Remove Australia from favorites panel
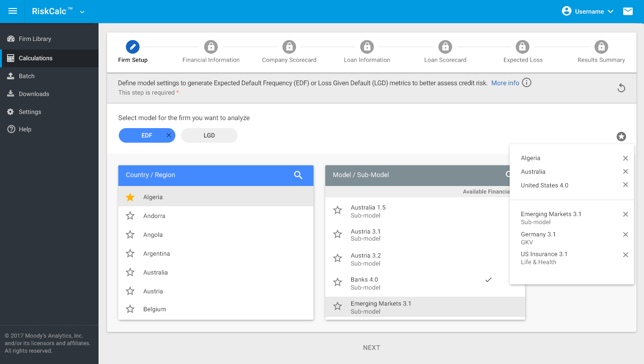The image size is (644, 364). [626, 171]
